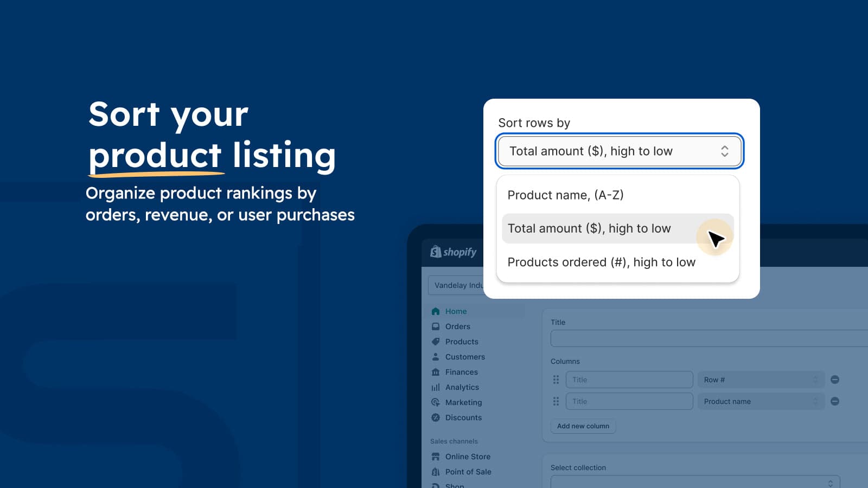The height and width of the screenshot is (488, 868).
Task: Remove the Product name column
Action: tap(835, 401)
